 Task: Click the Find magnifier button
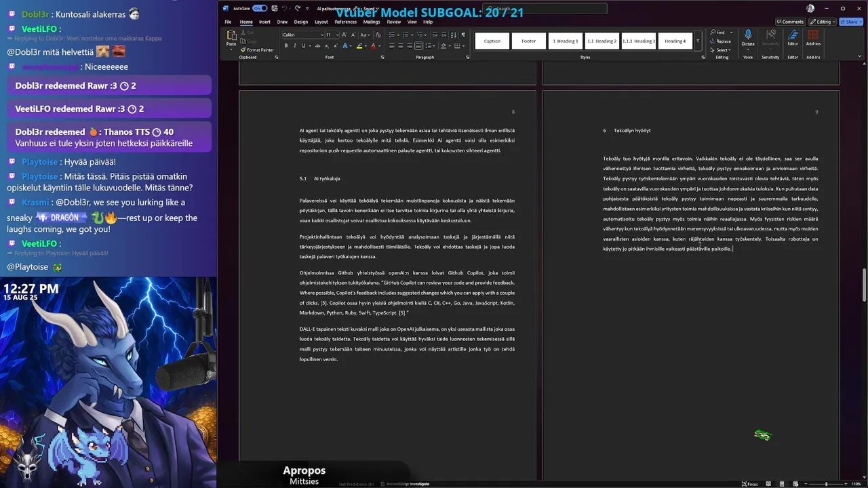coord(719,32)
